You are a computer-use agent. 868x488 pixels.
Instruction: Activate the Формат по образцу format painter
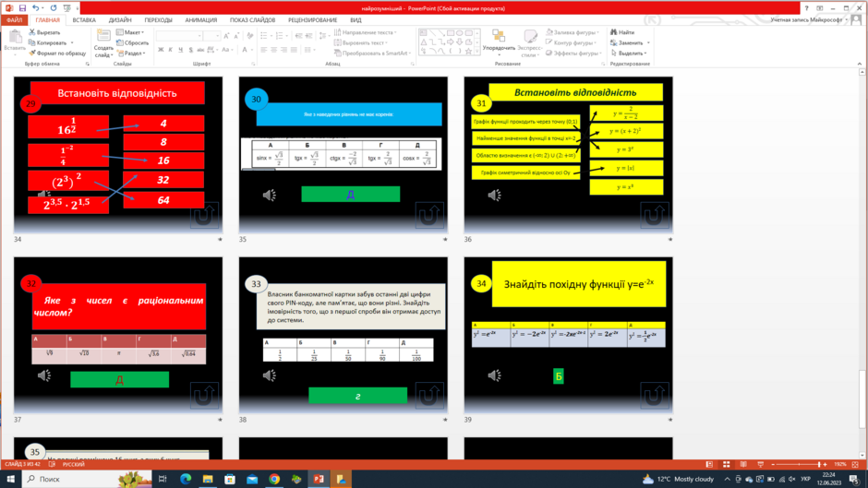pyautogui.click(x=57, y=54)
